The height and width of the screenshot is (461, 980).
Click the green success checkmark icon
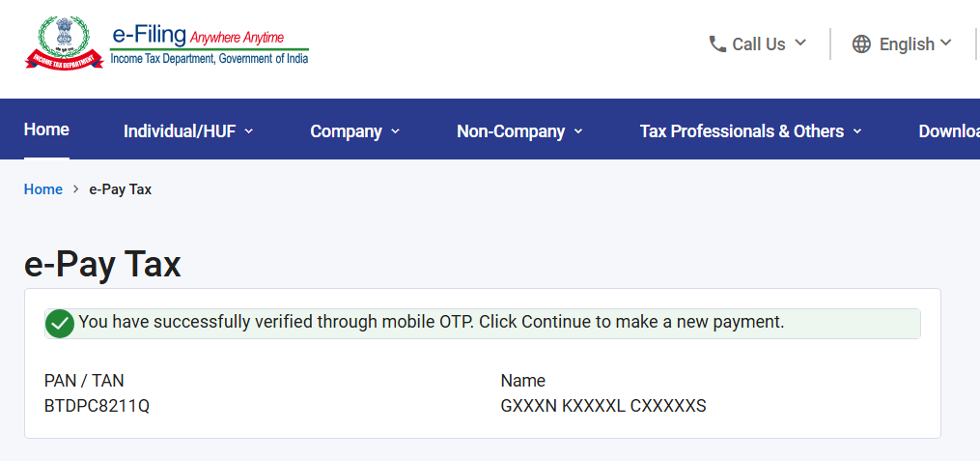pos(60,324)
